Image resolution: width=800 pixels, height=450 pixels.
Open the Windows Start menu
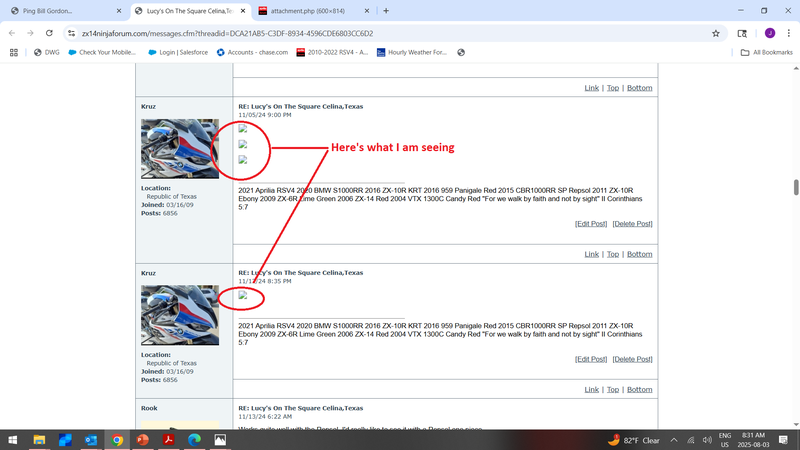pos(13,440)
